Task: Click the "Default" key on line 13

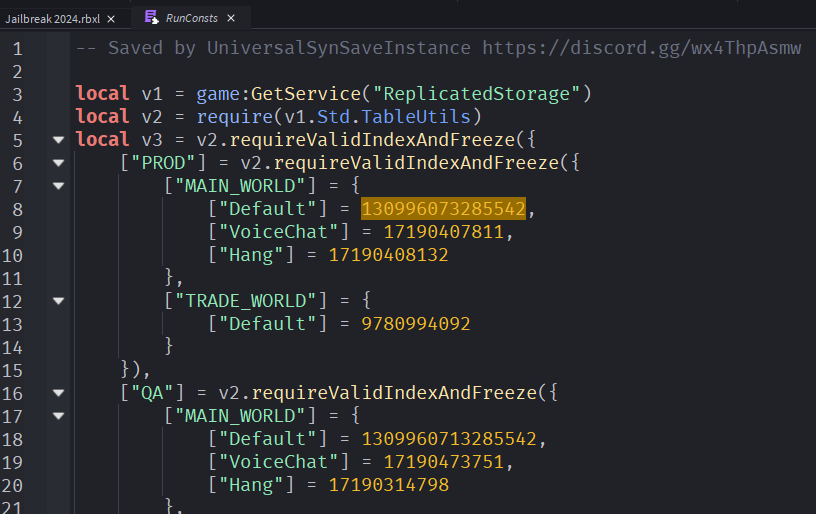Action: 267,324
